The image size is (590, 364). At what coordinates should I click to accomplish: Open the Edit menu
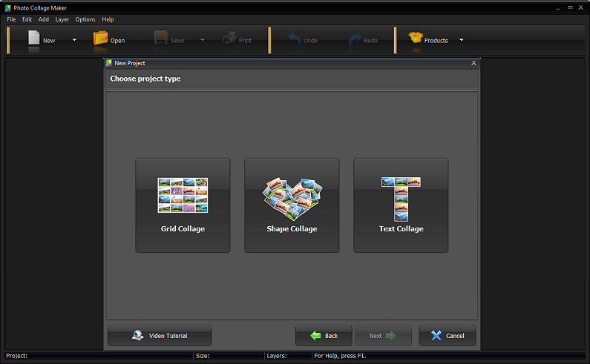point(27,19)
